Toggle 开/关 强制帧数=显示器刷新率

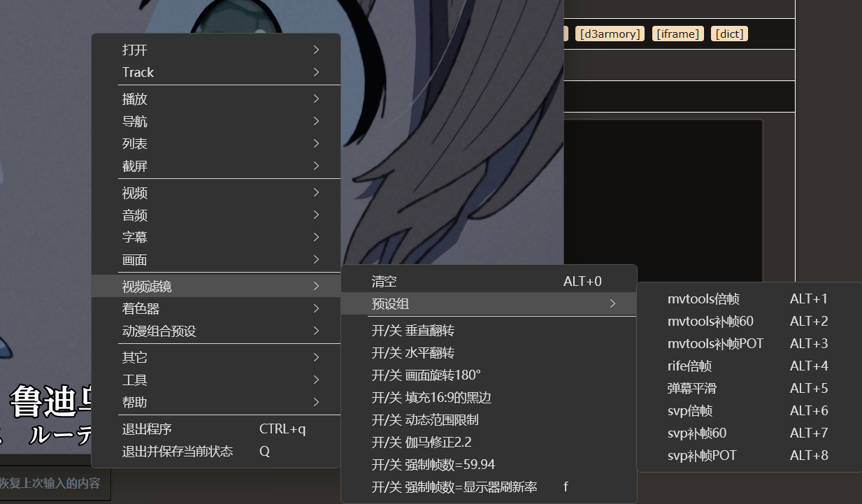point(489,487)
